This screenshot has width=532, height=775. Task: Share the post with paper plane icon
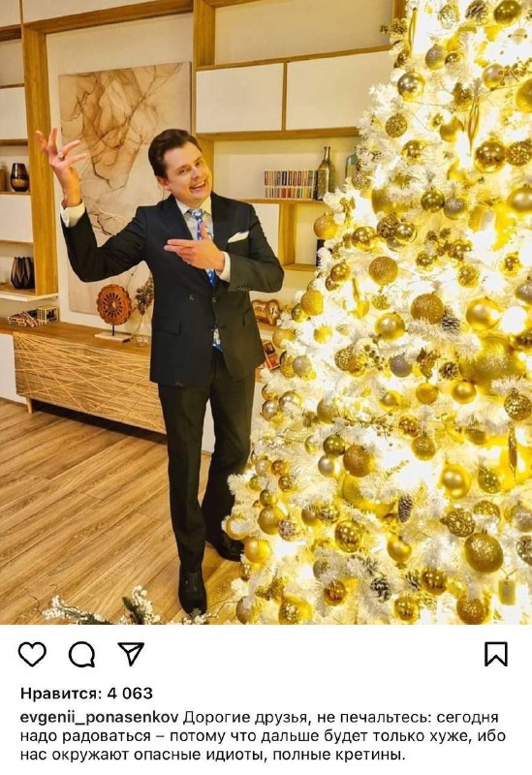[131, 653]
